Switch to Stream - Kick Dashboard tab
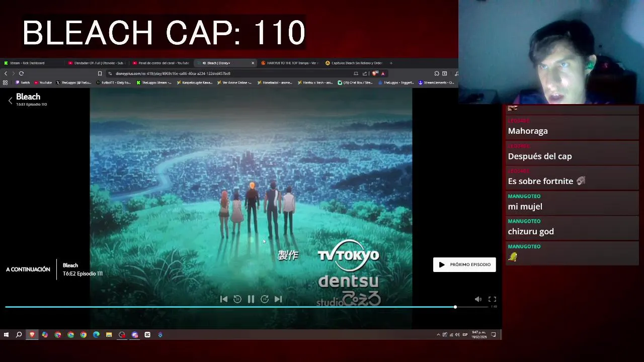 pos(31,63)
